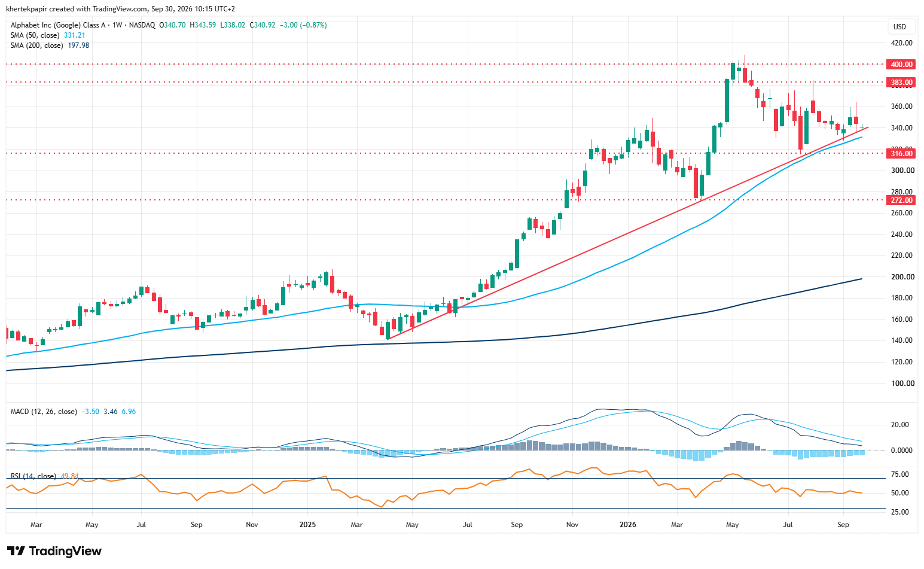Click the 1W timeframe label
The width and height of the screenshot is (924, 569).
click(x=117, y=25)
